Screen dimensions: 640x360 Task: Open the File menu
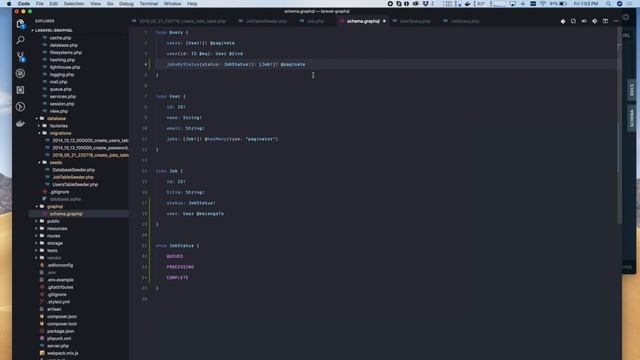click(40, 4)
